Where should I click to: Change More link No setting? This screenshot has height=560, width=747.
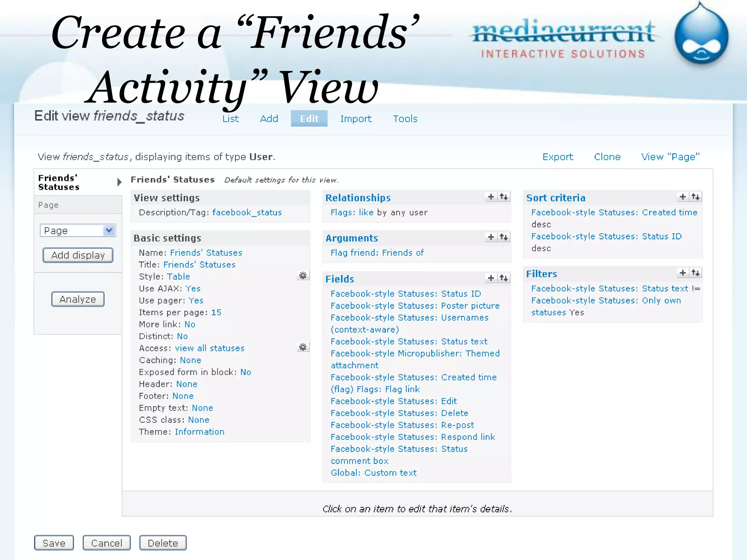point(190,324)
